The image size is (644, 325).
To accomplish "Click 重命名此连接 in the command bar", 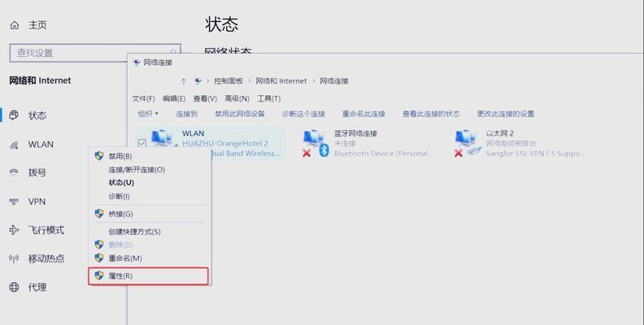I will (364, 114).
